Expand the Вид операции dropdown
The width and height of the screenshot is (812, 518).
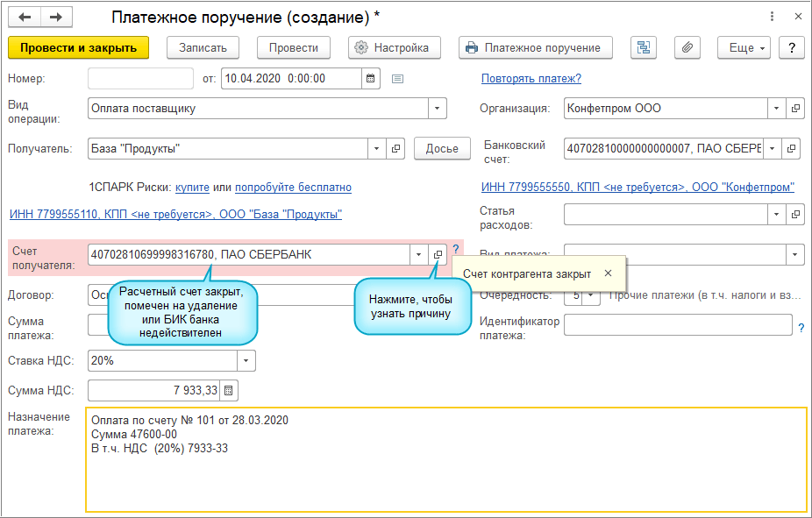(437, 109)
